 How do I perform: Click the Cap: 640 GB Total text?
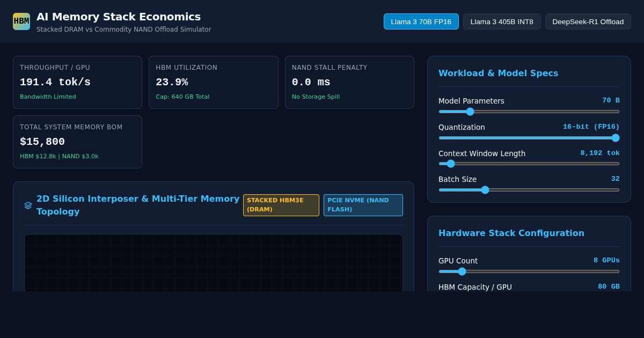pos(182,97)
